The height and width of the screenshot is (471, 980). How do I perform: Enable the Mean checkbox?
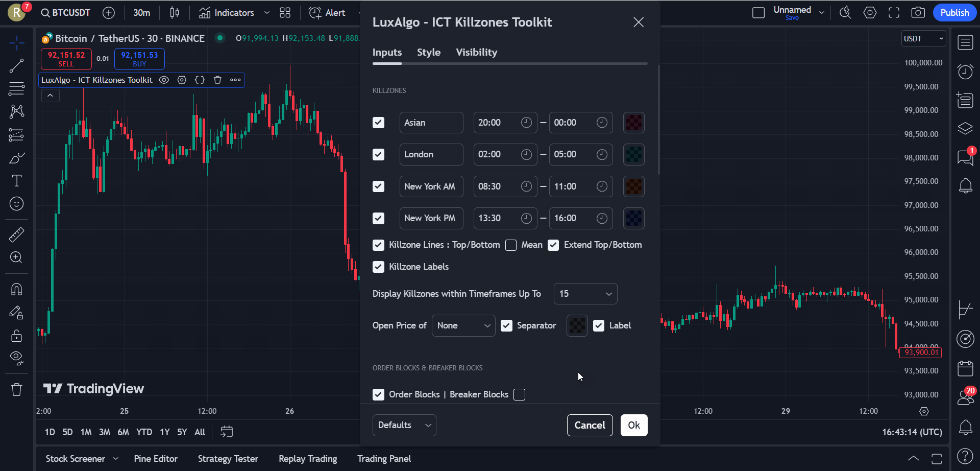click(x=511, y=245)
